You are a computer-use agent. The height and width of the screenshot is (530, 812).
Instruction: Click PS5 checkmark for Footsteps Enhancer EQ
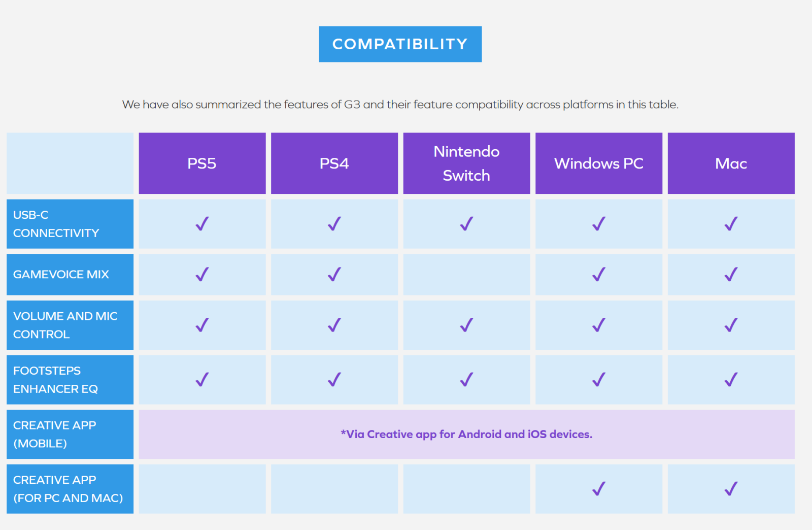(202, 380)
